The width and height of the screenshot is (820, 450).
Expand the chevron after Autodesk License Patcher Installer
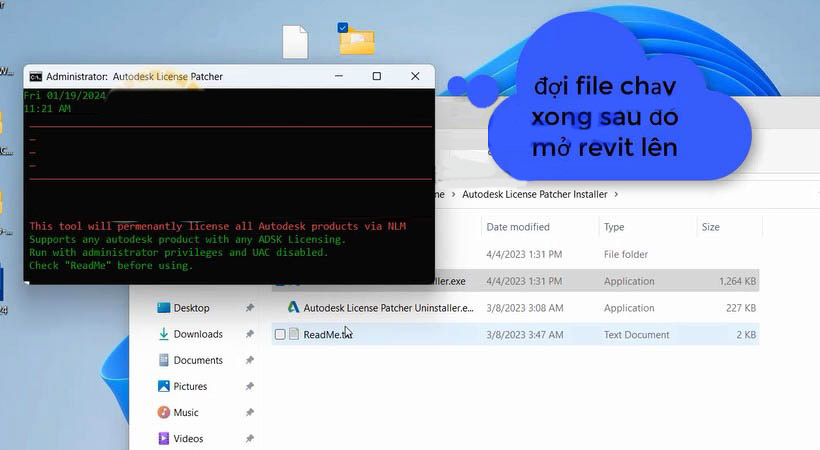point(616,194)
